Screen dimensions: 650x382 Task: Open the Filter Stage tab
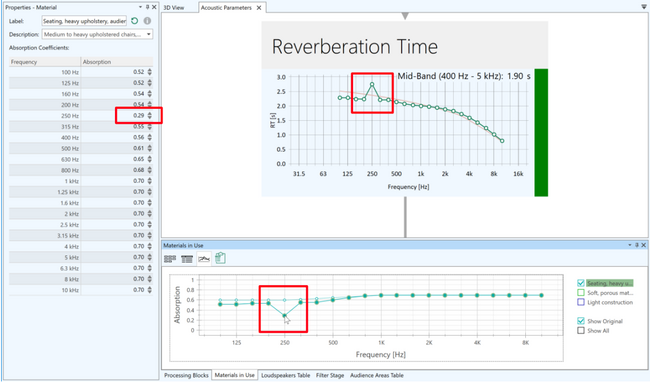(x=330, y=375)
